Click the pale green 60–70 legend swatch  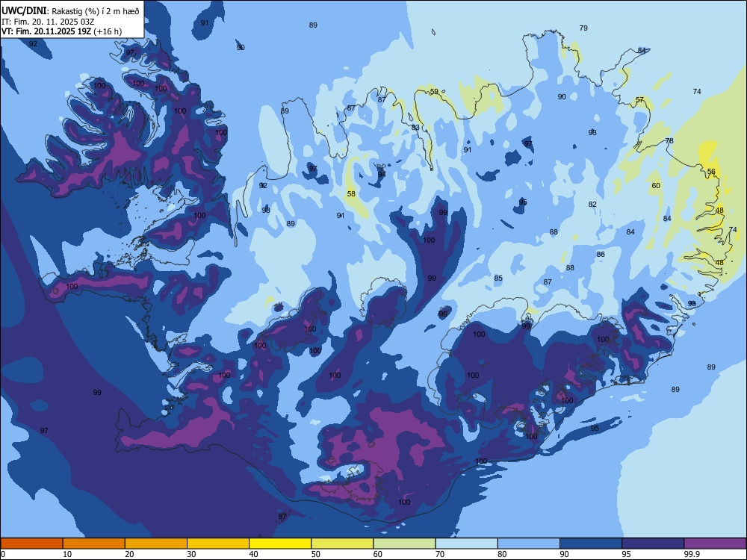(404, 544)
